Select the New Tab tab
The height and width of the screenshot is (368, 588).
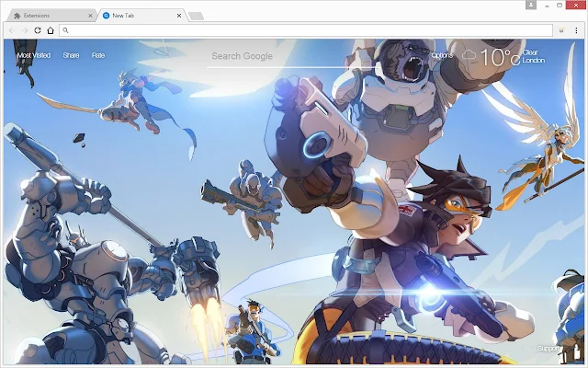coord(142,16)
